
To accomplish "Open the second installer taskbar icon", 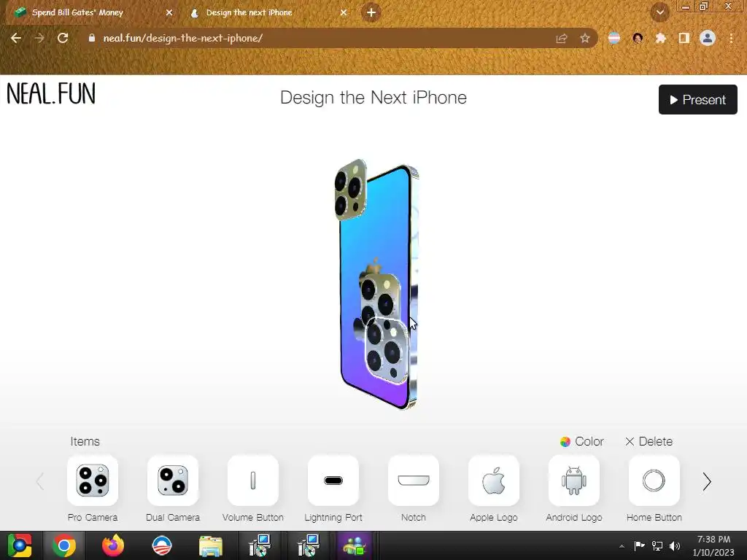I will [309, 545].
